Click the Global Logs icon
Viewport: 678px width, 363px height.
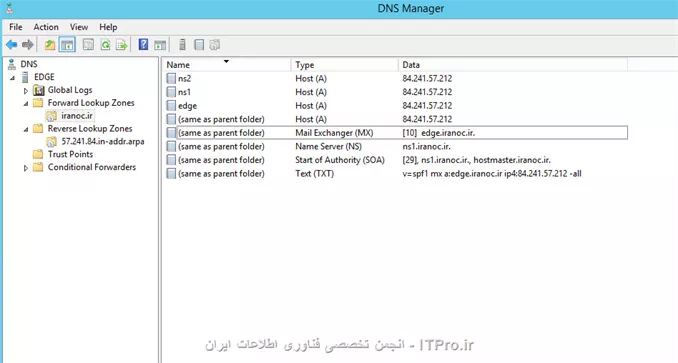(38, 90)
